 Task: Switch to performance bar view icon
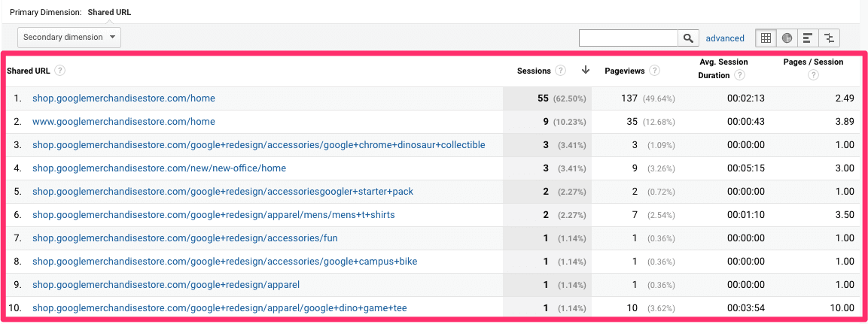[x=808, y=38]
